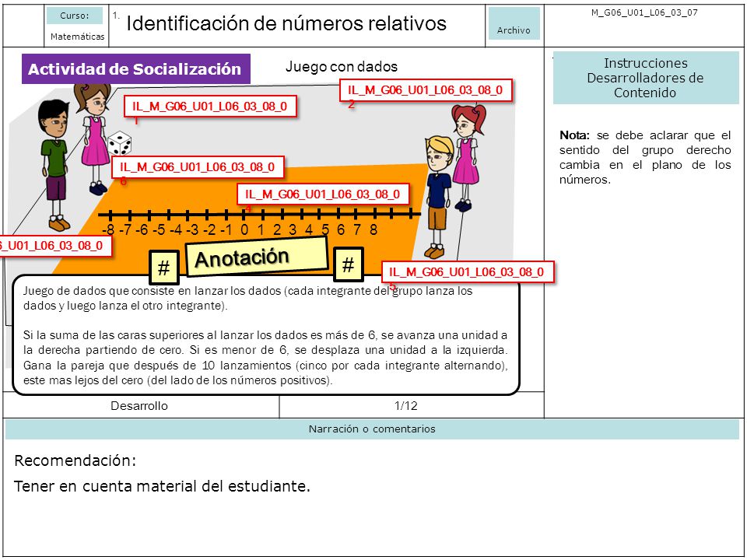Select the red IL label numbered 2
Viewport: 747px width, 560px height.
pos(426,90)
